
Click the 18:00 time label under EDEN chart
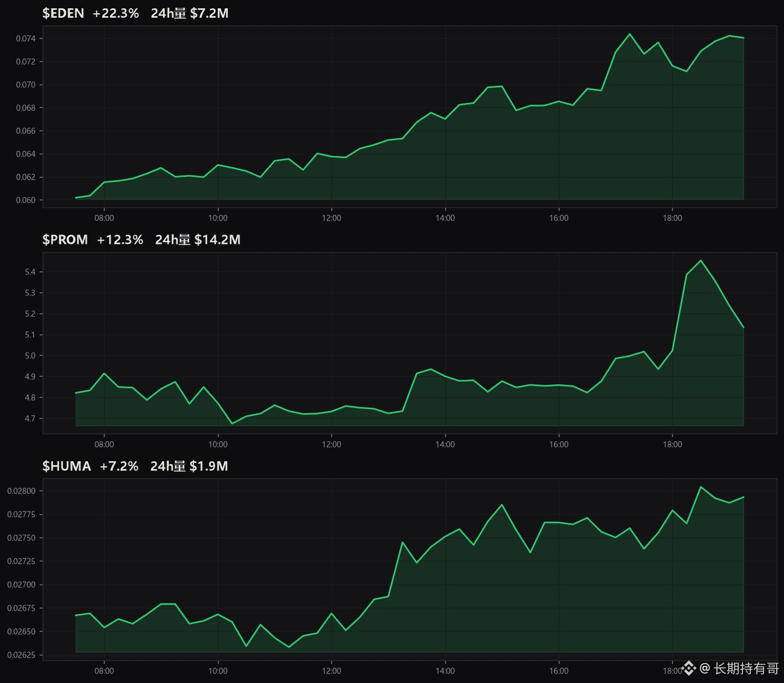click(673, 218)
